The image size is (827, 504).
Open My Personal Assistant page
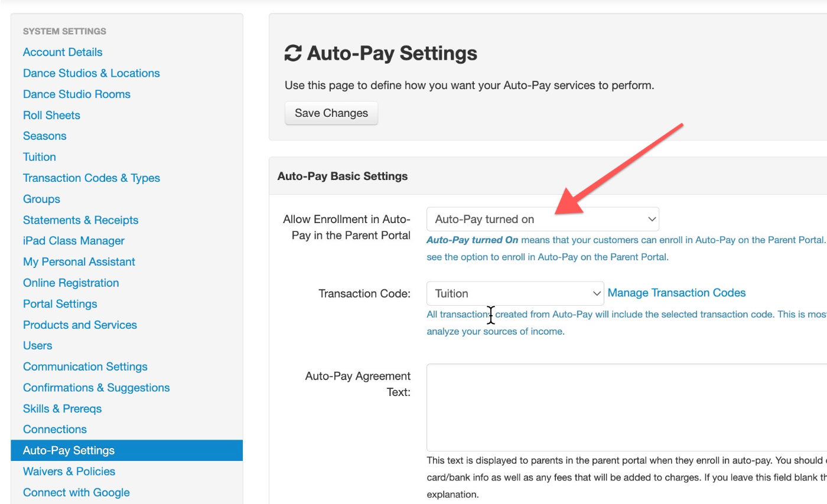[79, 261]
